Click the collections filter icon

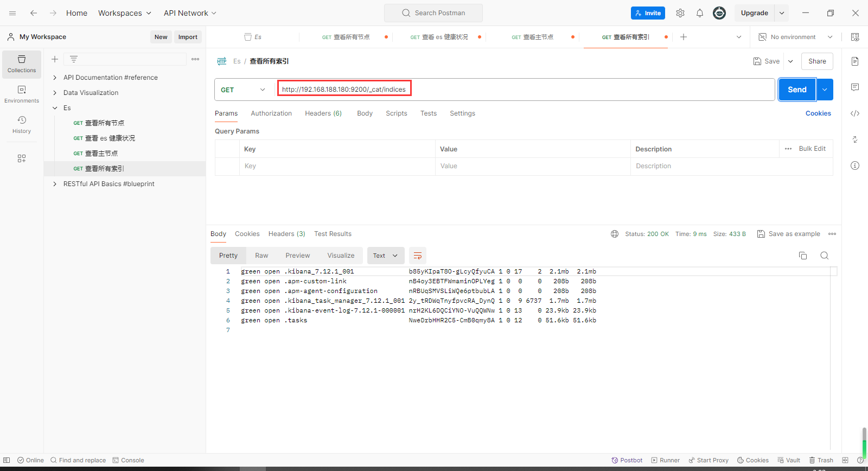click(x=74, y=59)
